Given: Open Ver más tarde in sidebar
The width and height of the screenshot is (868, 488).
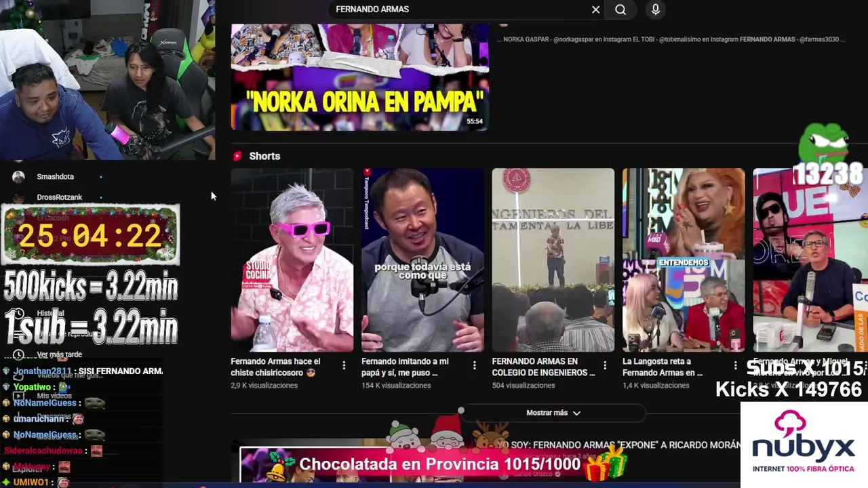Looking at the screenshot, I should coord(60,354).
